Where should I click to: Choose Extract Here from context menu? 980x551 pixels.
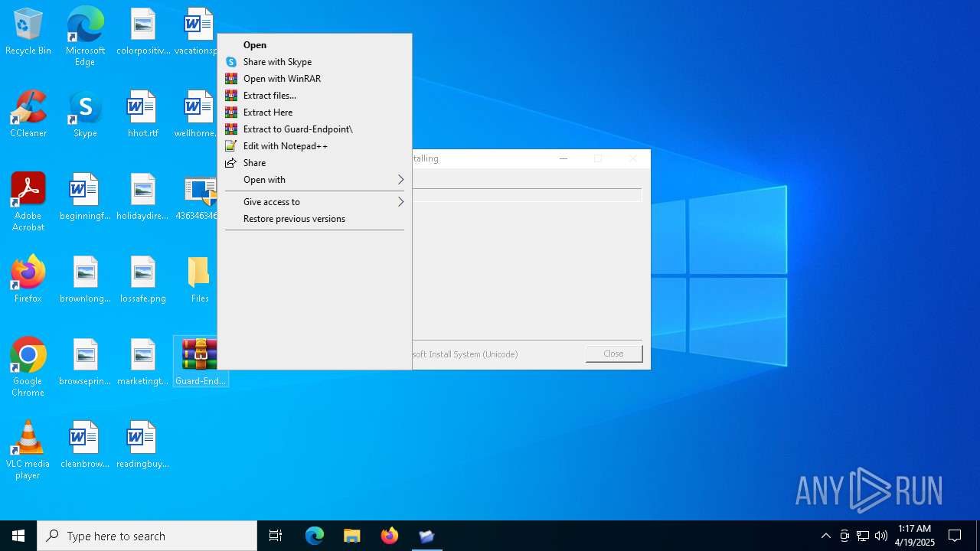315,112
